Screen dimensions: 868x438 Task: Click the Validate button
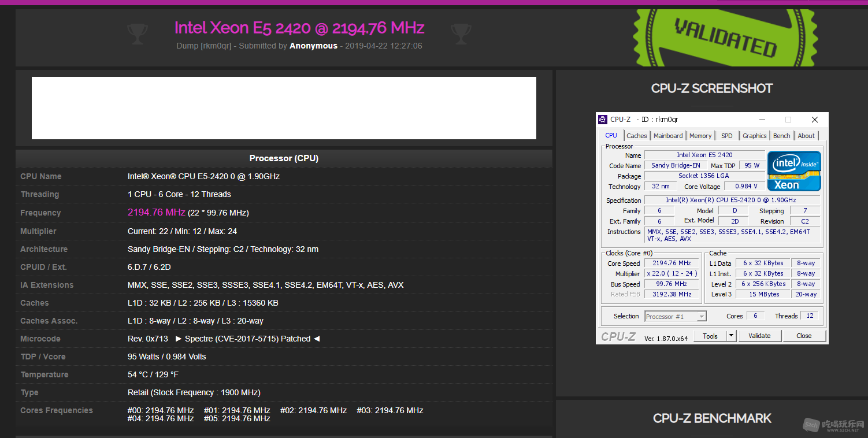[759, 336]
